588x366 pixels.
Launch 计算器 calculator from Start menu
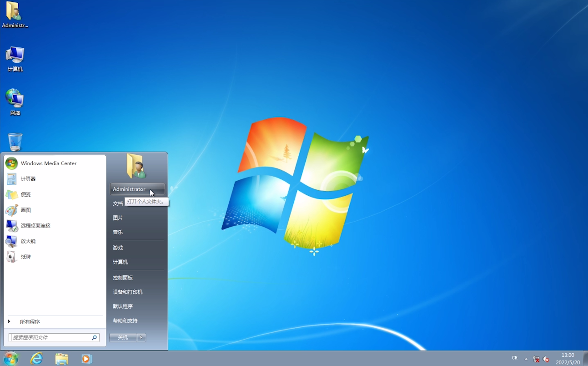55,179
